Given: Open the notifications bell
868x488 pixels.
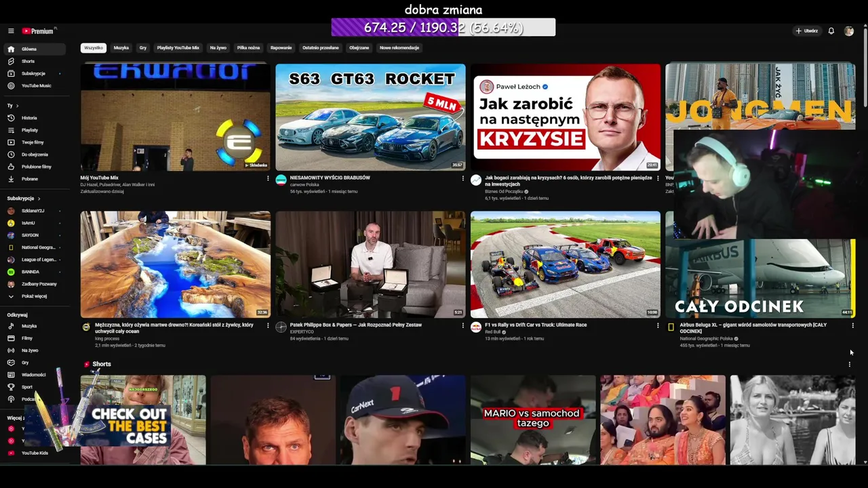Looking at the screenshot, I should tap(831, 31).
